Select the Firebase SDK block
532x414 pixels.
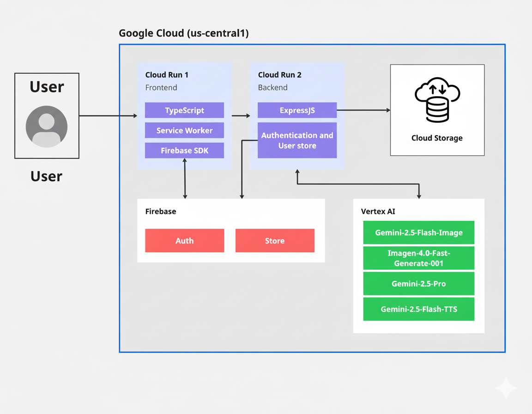click(184, 150)
